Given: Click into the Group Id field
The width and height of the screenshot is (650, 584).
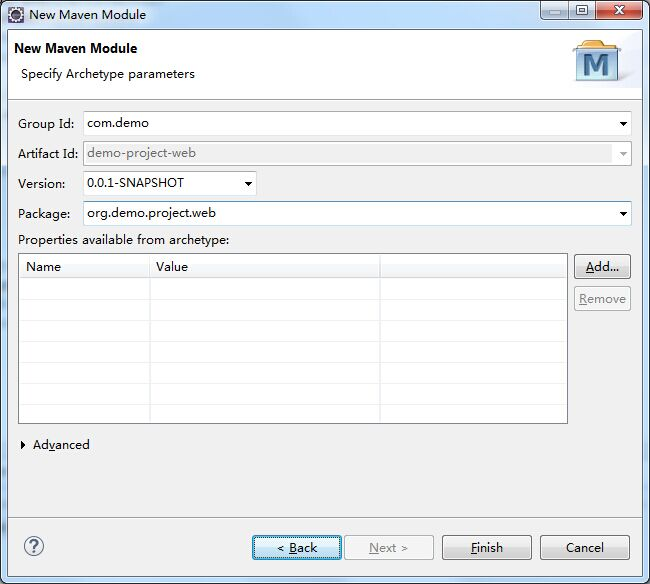Looking at the screenshot, I should coord(357,124).
